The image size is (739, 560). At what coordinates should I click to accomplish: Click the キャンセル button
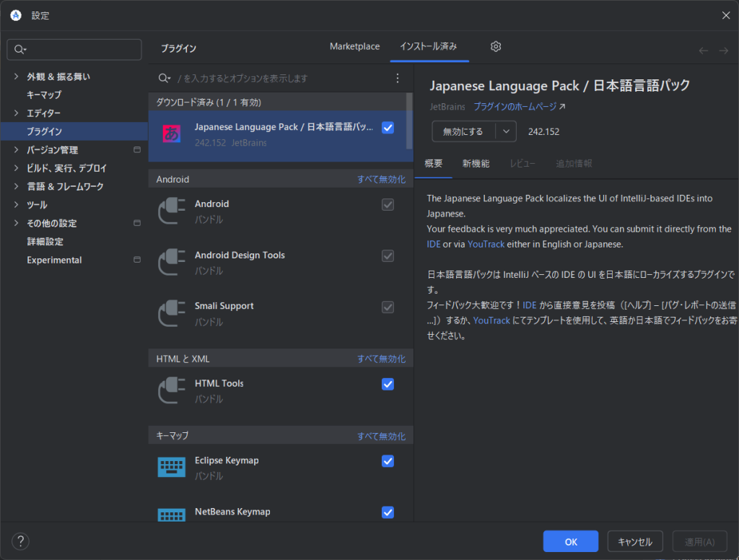(x=635, y=542)
